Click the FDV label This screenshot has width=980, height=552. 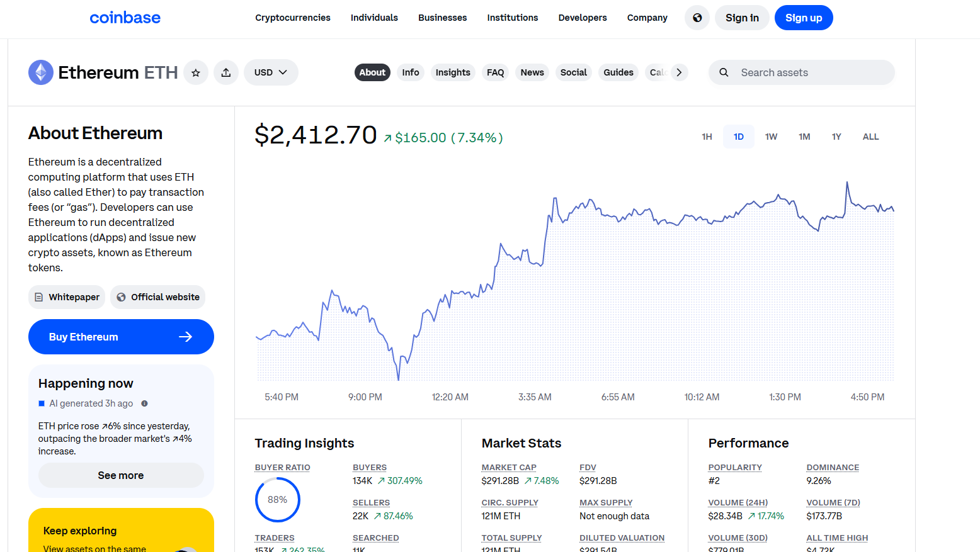point(588,468)
